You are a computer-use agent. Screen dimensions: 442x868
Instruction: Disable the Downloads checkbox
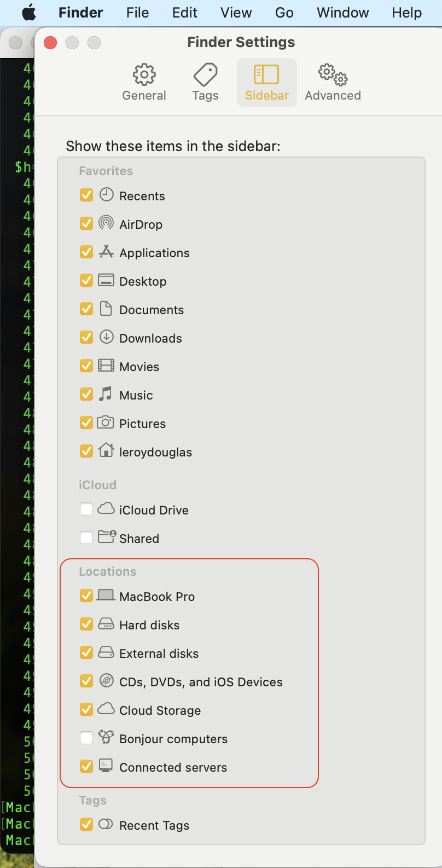click(86, 337)
